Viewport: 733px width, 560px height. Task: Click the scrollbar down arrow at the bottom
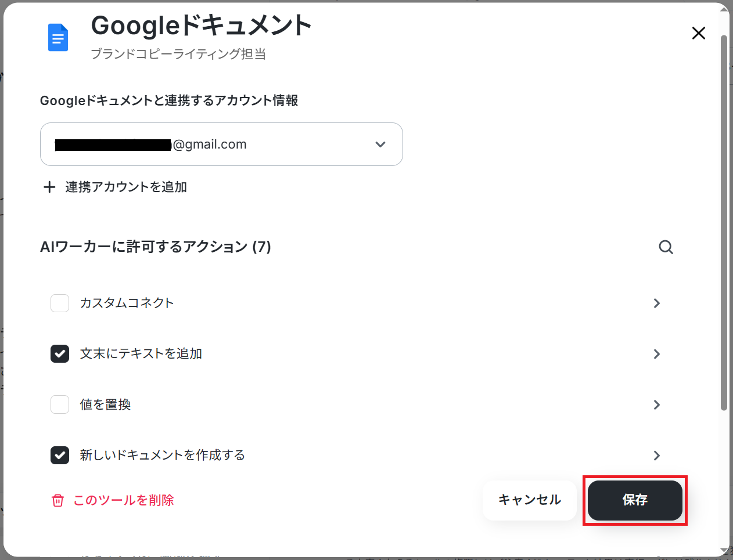coord(724,550)
